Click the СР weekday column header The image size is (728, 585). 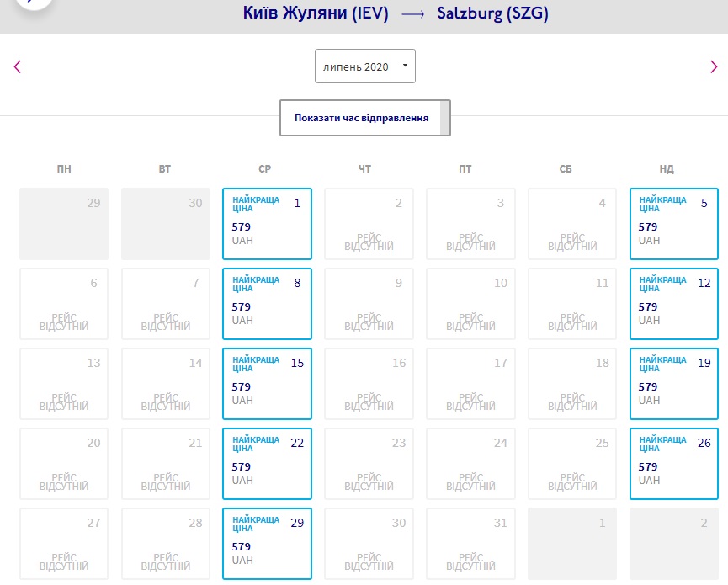click(x=265, y=169)
